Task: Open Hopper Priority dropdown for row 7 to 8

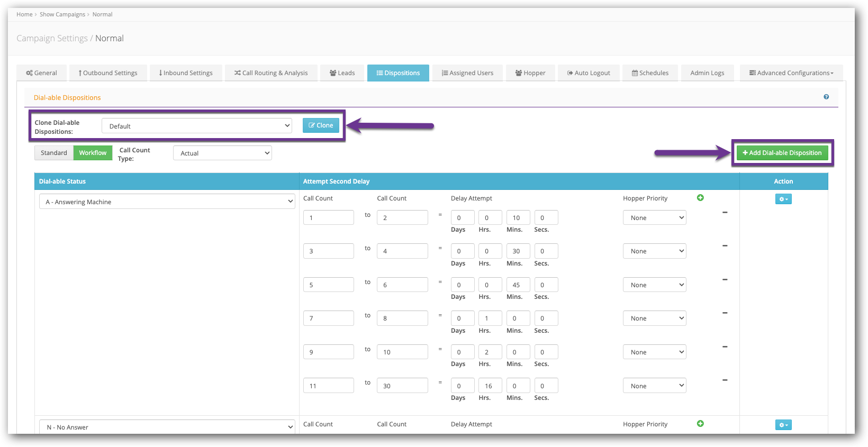Action: pyautogui.click(x=655, y=318)
